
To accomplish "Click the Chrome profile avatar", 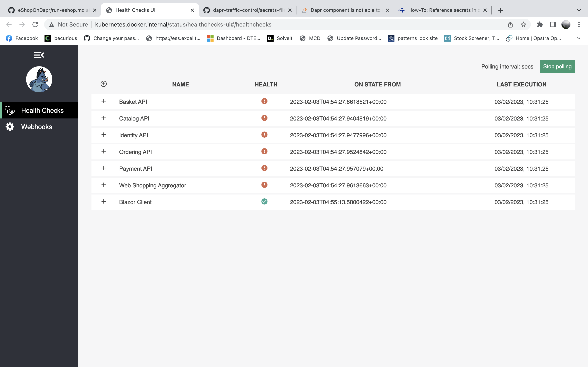I will click(566, 24).
